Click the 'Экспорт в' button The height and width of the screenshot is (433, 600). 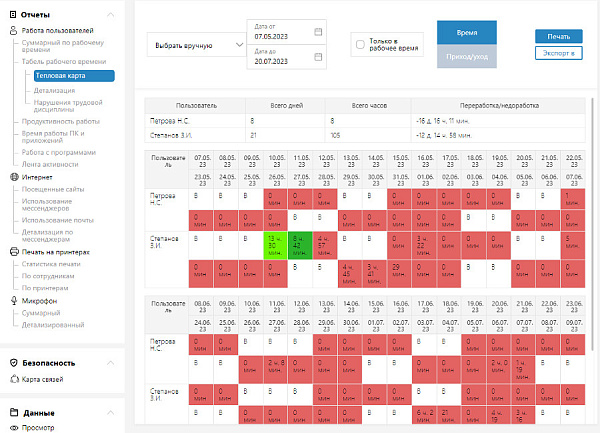click(558, 53)
